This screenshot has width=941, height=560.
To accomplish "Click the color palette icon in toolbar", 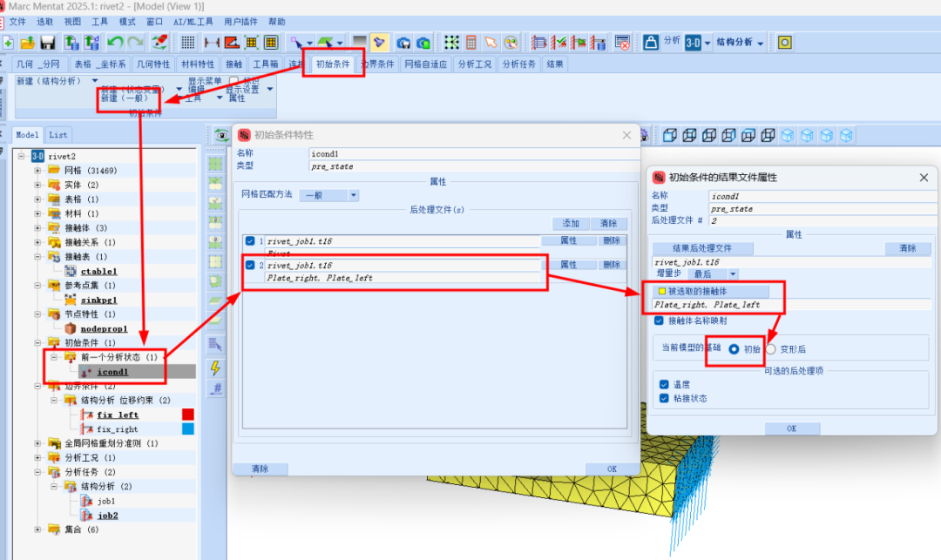I will pyautogui.click(x=511, y=42).
